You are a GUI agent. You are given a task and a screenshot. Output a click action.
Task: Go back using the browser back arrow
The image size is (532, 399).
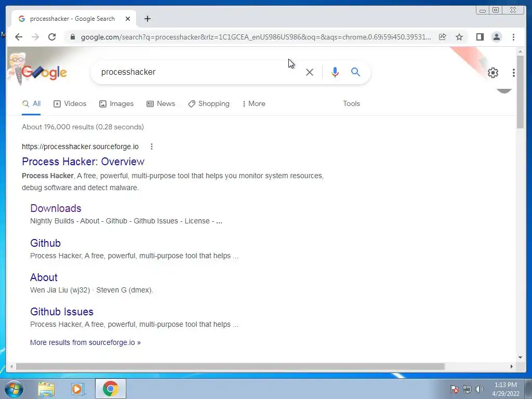[x=19, y=37]
